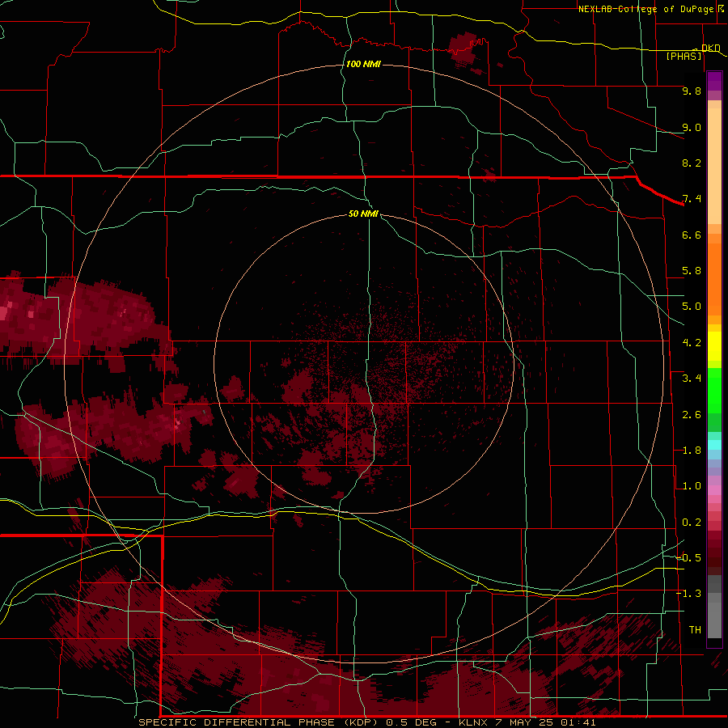Click the 1.8 value on the color scale
The image size is (728, 728).
(x=692, y=451)
